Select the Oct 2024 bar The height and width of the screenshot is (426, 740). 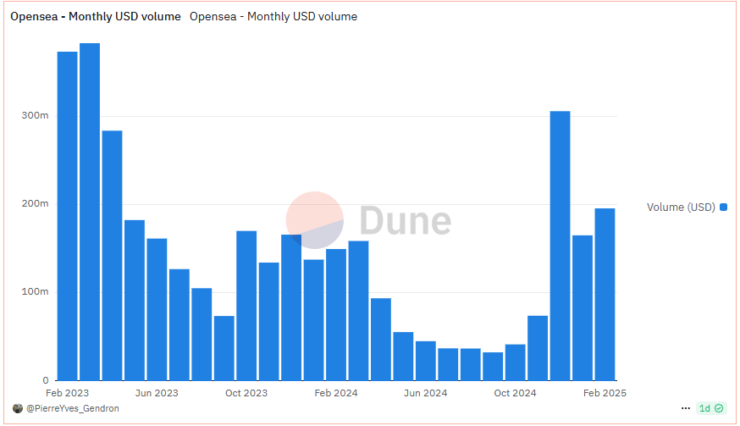point(515,362)
